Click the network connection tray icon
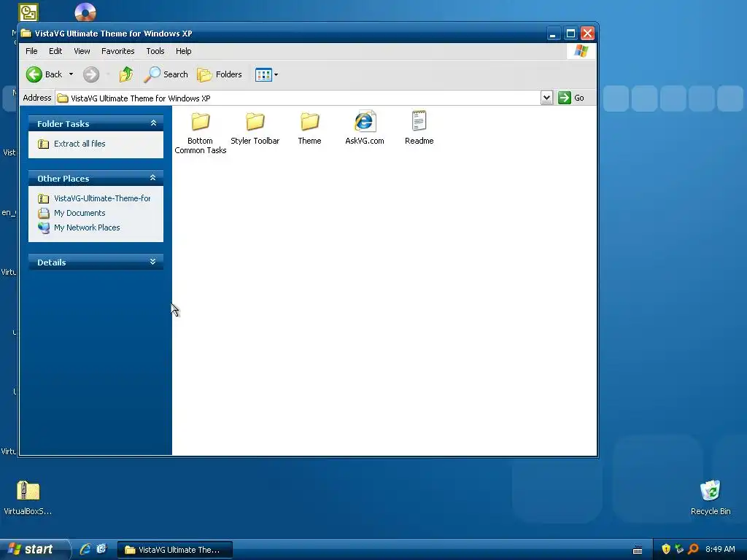Viewport: 747px width, 560px height. coord(679,549)
